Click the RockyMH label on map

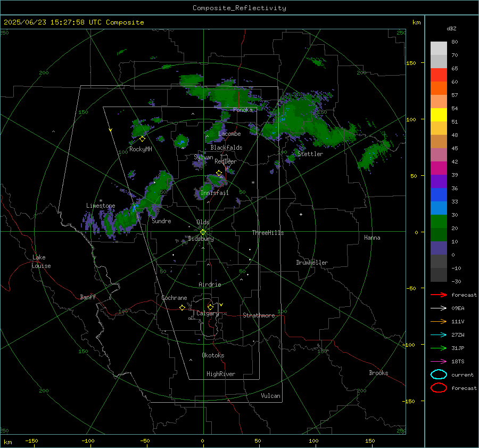[x=141, y=149]
